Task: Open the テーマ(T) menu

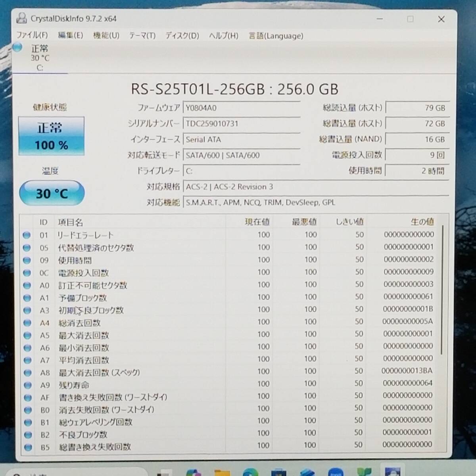Action: (142, 35)
